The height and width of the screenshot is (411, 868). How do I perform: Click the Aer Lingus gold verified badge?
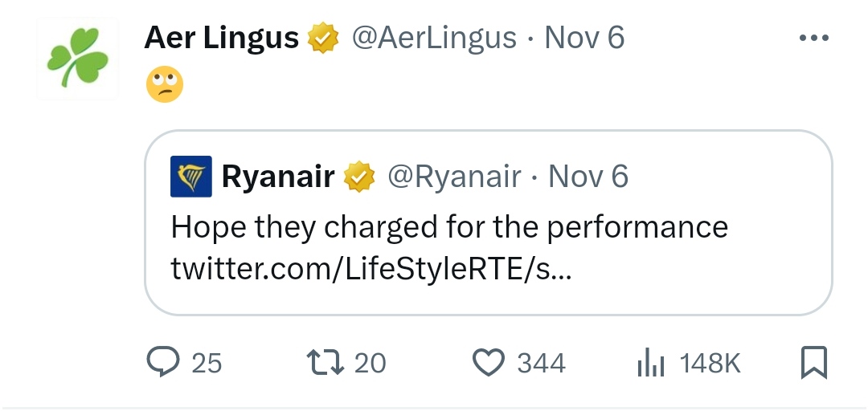click(323, 38)
